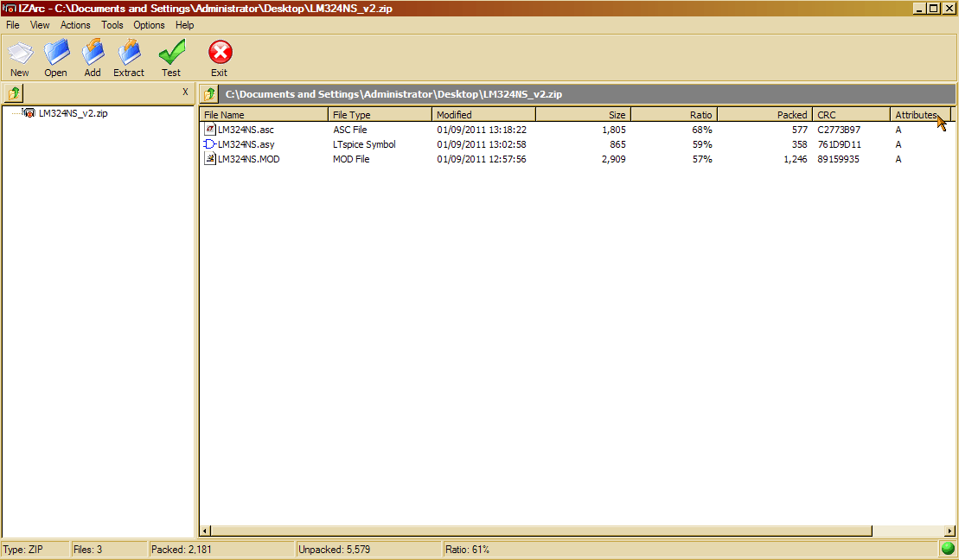Select LM324NS_v2.zip in the folder tree
This screenshot has width=959, height=560.
[73, 113]
